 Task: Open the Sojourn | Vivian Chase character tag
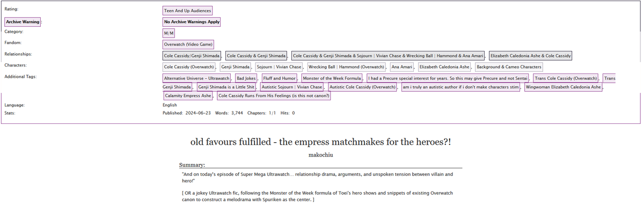279,67
